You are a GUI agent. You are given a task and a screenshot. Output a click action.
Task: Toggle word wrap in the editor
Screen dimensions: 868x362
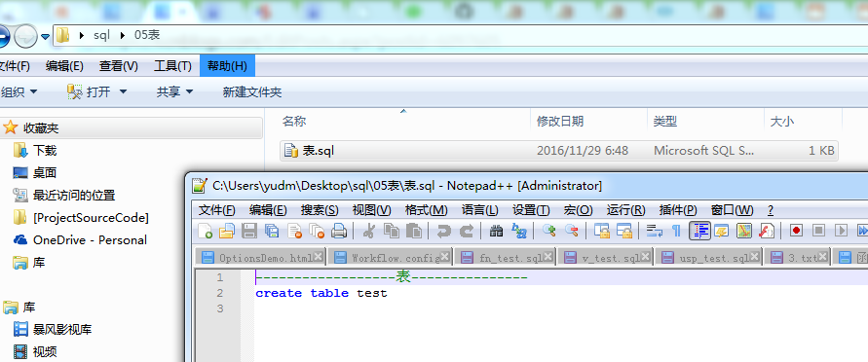[x=655, y=231]
